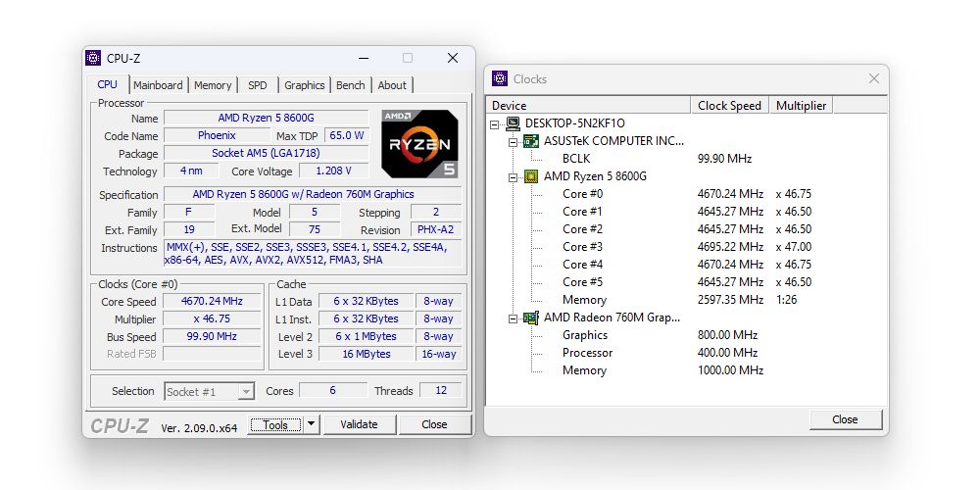Open the Socket #1 selection dropdown

click(x=247, y=392)
